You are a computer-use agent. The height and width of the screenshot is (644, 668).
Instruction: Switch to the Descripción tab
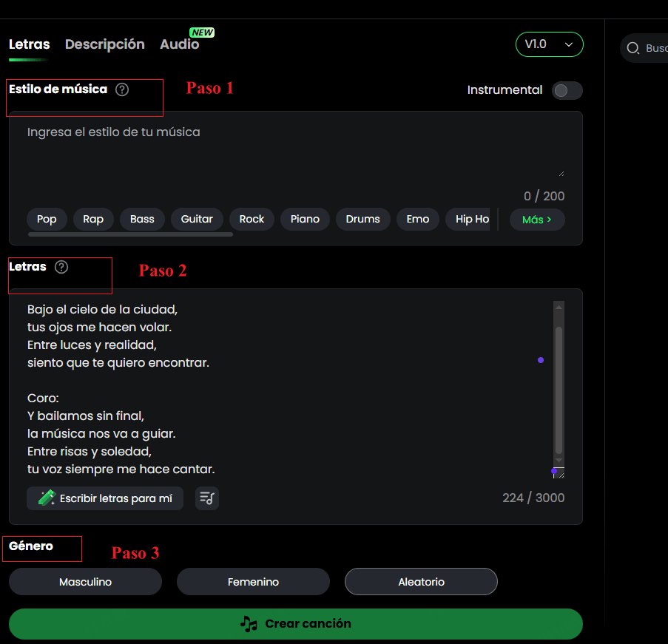(x=105, y=44)
